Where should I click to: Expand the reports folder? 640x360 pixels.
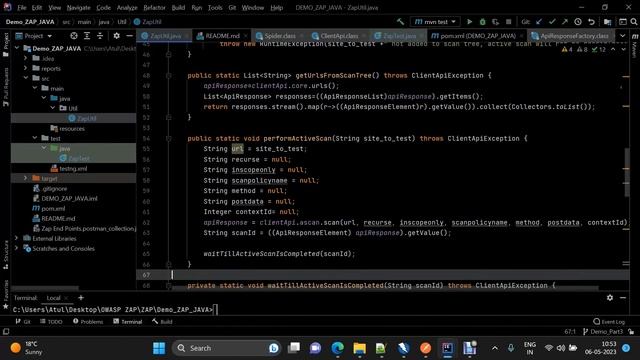coord(26,68)
